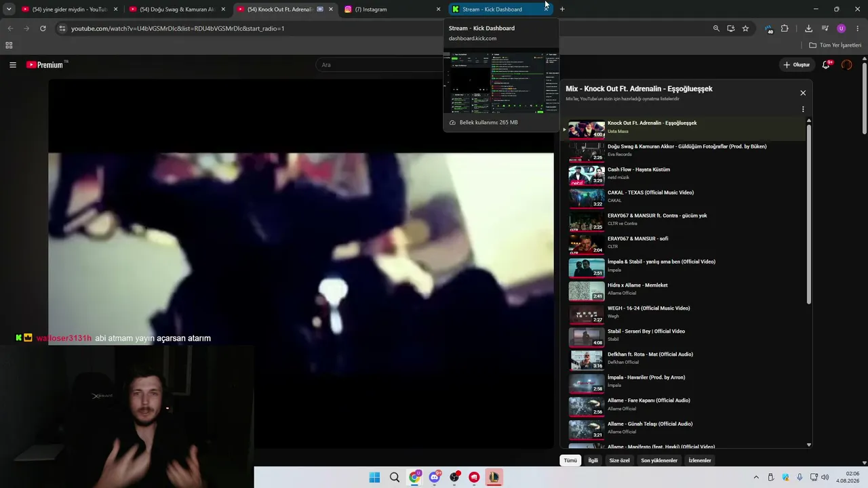Switch to the Instagram tab
Image resolution: width=868 pixels, height=488 pixels.
393,9
